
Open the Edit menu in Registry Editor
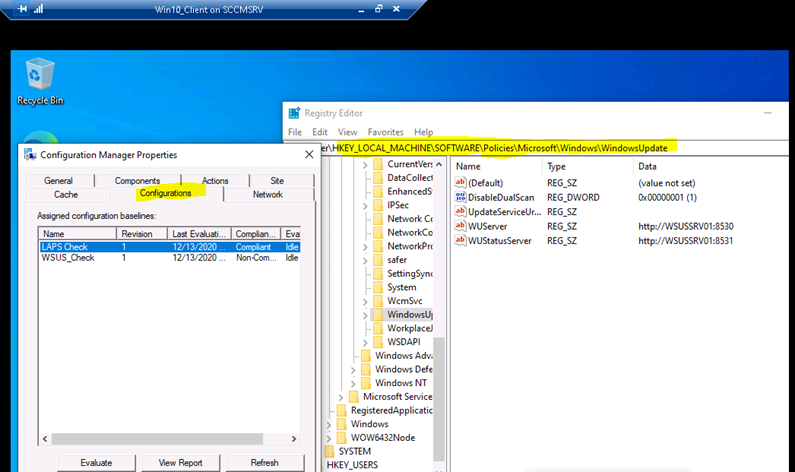click(319, 132)
